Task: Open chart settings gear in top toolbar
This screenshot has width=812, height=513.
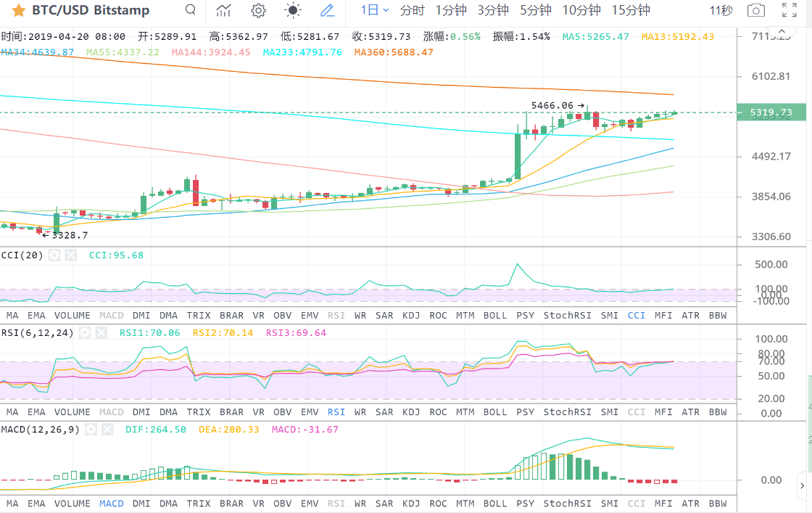Action: [x=258, y=10]
